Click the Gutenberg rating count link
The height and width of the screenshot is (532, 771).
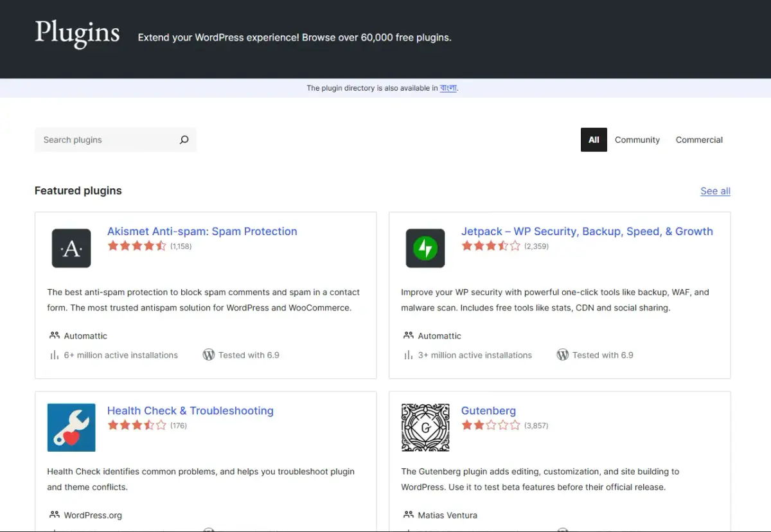(536, 425)
